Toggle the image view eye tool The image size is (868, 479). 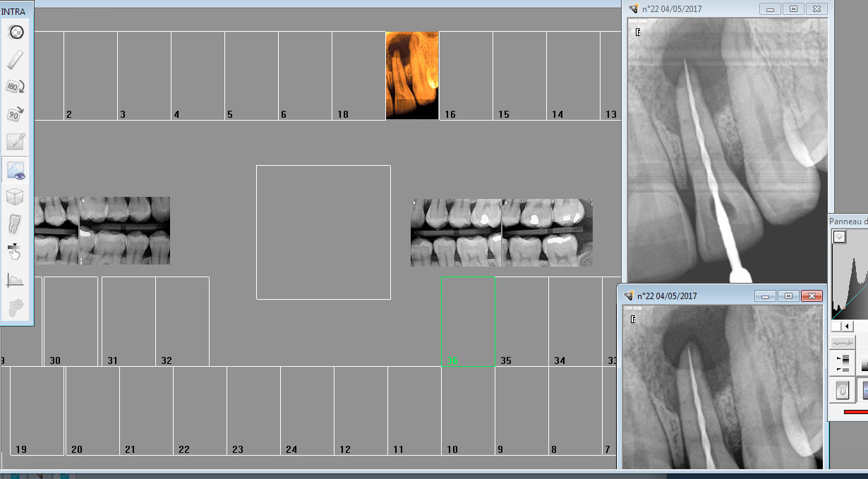point(16,170)
